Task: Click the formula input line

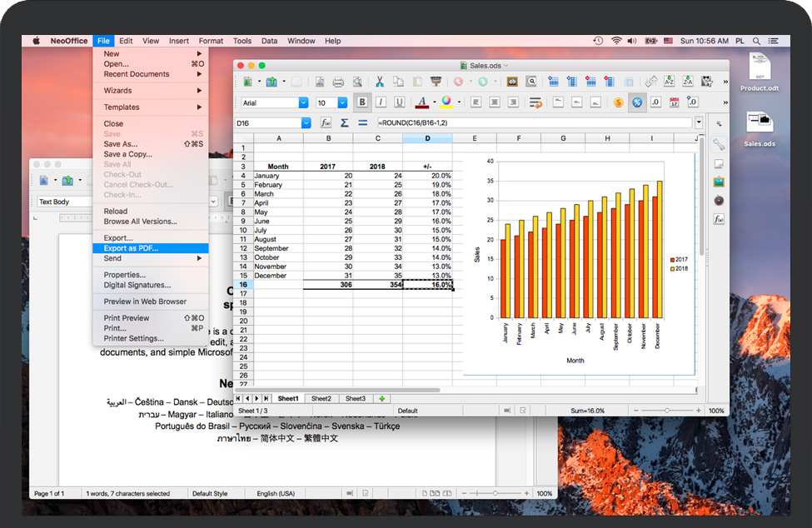Action: (x=533, y=123)
